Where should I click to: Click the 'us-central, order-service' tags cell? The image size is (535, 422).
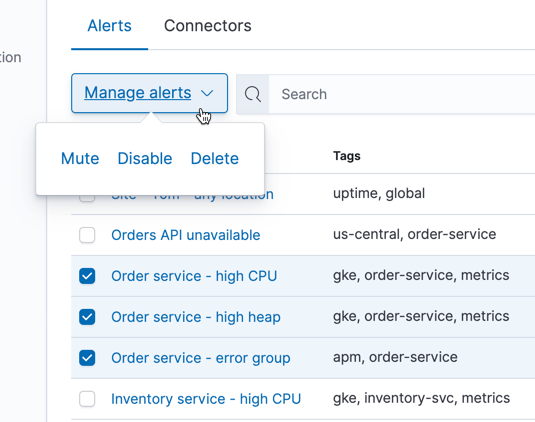pos(415,234)
